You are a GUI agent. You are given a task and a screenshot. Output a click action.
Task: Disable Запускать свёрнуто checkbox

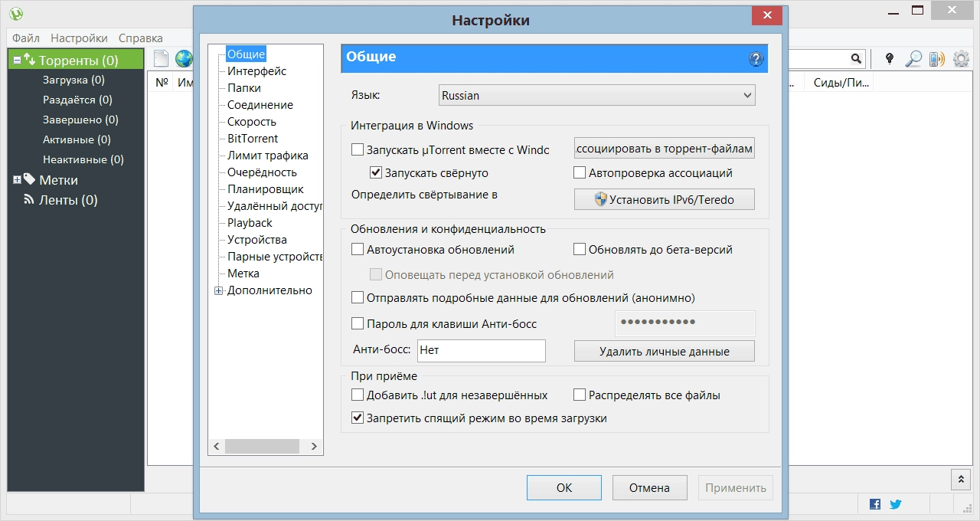(x=376, y=172)
